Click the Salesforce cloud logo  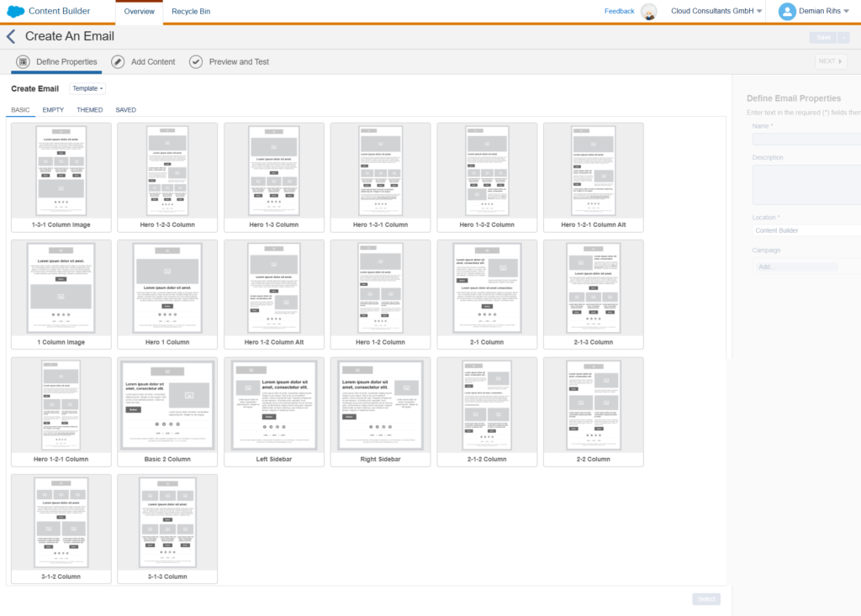pos(16,12)
